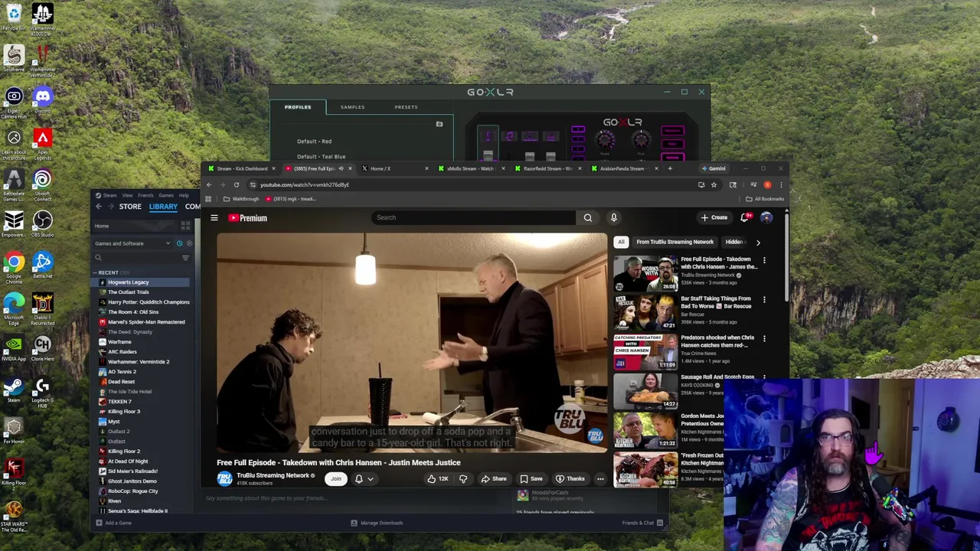
Task: Open OBS Studio desktop shortcut
Action: [x=42, y=225]
